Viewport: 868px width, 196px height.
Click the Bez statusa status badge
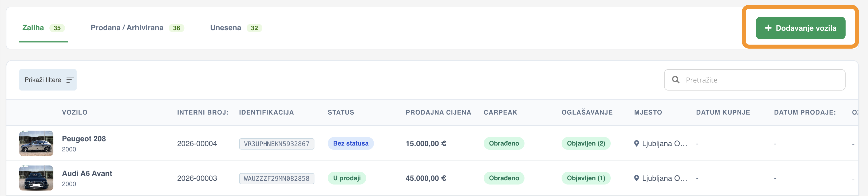click(x=351, y=143)
